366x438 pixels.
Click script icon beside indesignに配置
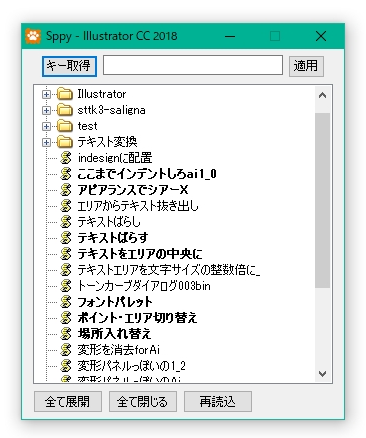click(x=66, y=158)
